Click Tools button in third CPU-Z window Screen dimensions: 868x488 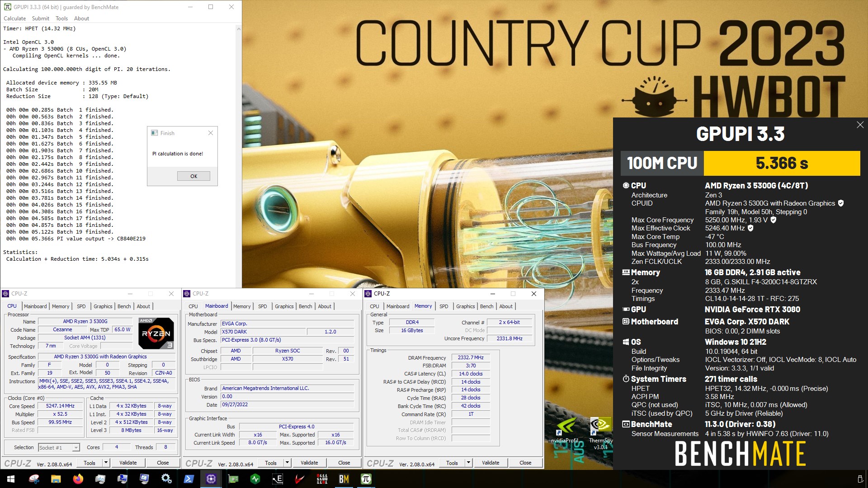452,463
